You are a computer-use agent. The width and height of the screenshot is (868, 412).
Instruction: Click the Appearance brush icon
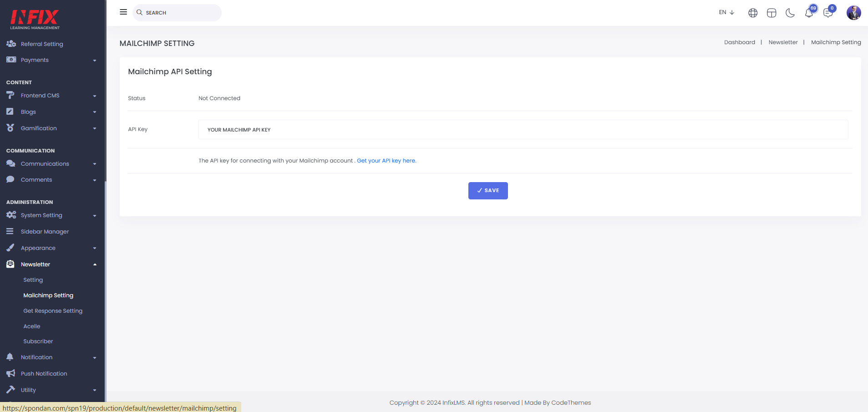(10, 248)
